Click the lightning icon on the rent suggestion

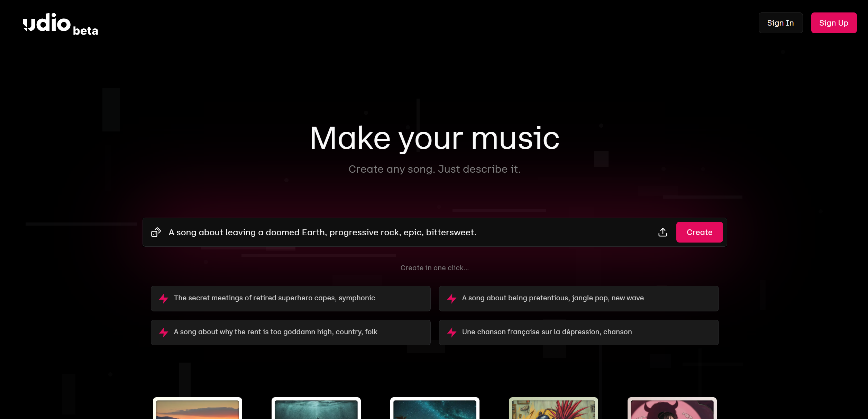pyautogui.click(x=163, y=332)
